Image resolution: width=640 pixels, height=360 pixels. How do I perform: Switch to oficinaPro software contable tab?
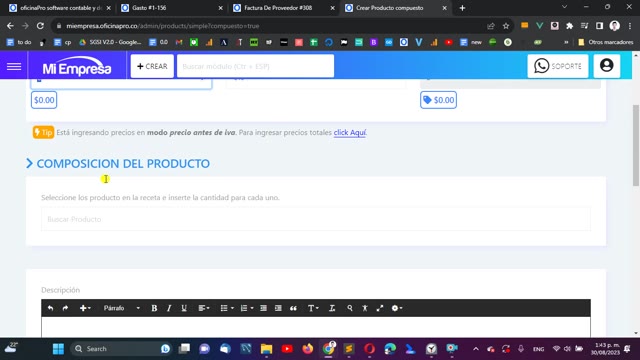point(60,8)
